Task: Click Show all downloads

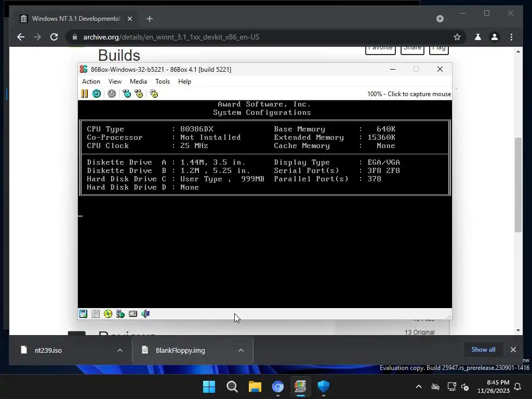Action: (x=483, y=350)
